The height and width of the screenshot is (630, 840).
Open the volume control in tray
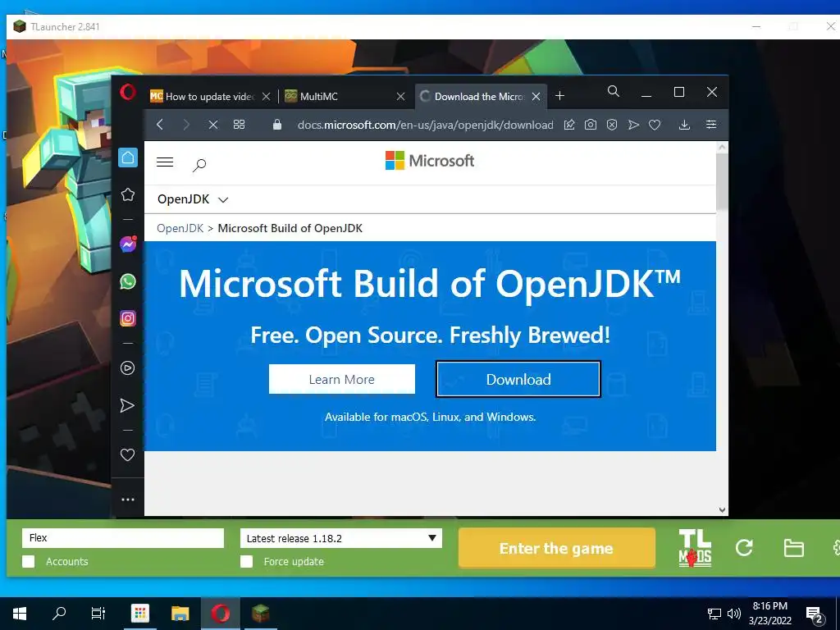[734, 614]
